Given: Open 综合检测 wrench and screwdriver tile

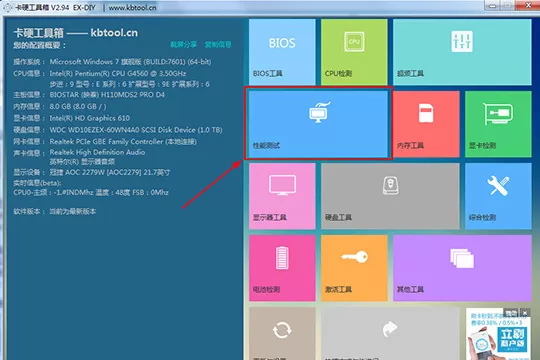Looking at the screenshot, I should (x=498, y=196).
